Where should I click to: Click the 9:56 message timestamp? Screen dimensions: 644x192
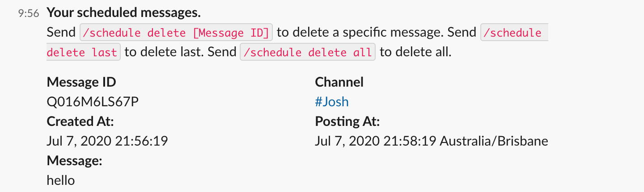click(x=29, y=13)
